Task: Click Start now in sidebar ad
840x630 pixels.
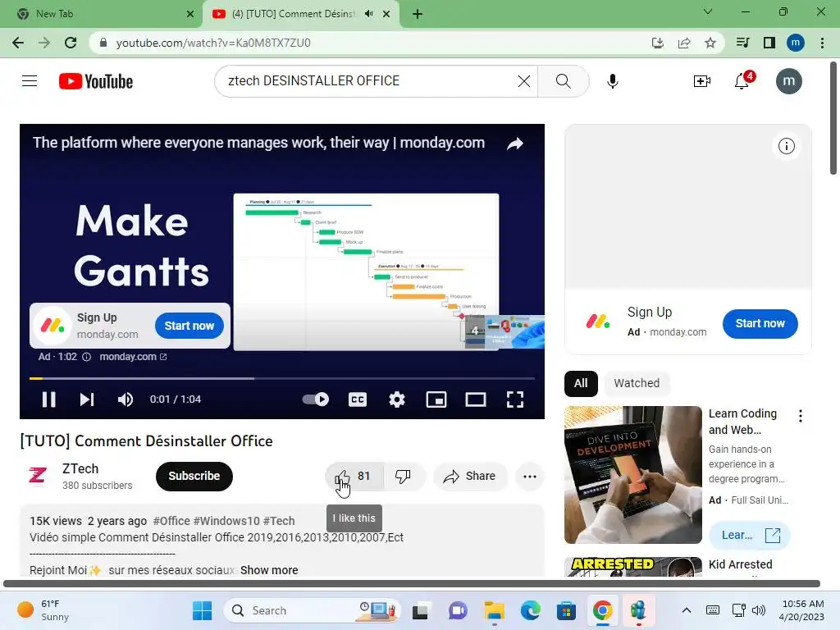Action: click(760, 323)
